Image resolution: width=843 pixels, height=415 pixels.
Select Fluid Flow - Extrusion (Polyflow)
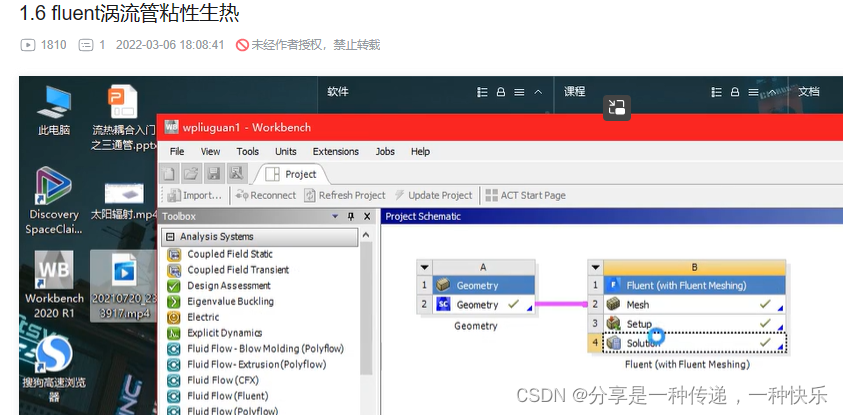pyautogui.click(x=247, y=364)
